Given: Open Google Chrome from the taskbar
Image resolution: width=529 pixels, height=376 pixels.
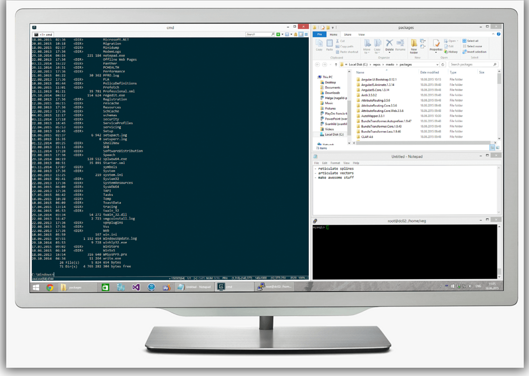Looking at the screenshot, I should (x=50, y=287).
